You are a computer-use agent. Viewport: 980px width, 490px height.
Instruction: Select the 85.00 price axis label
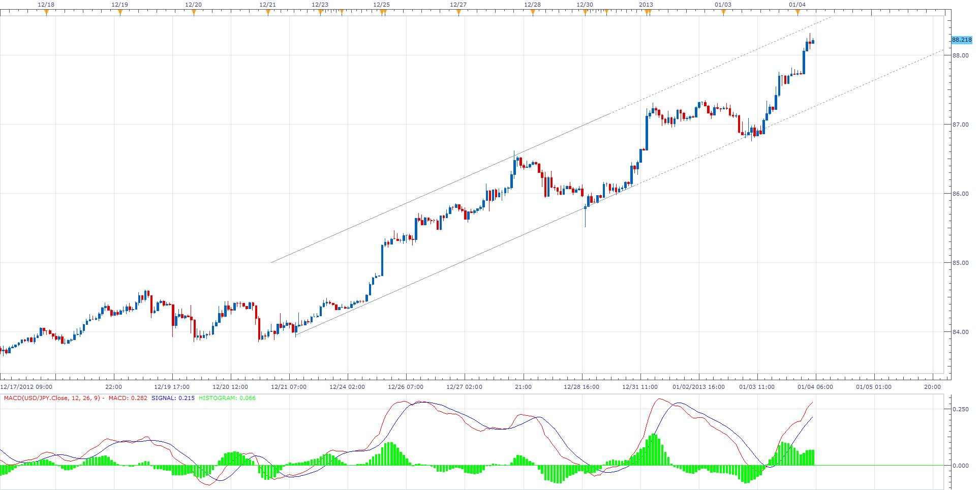point(960,263)
